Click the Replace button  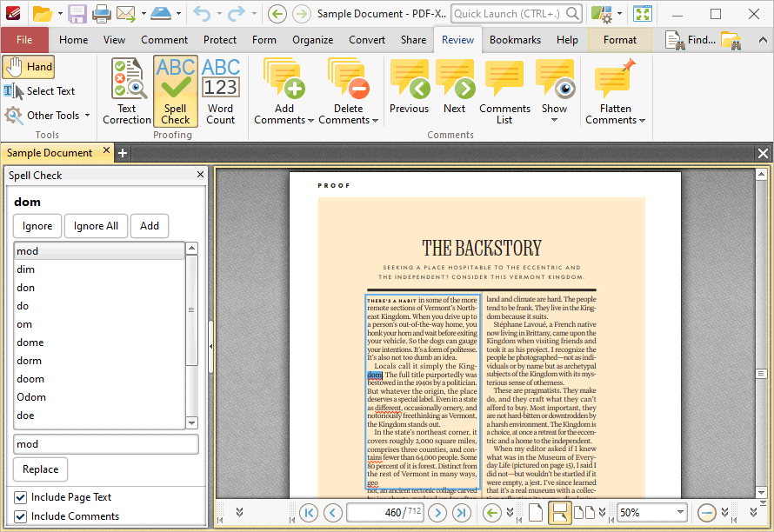click(41, 469)
